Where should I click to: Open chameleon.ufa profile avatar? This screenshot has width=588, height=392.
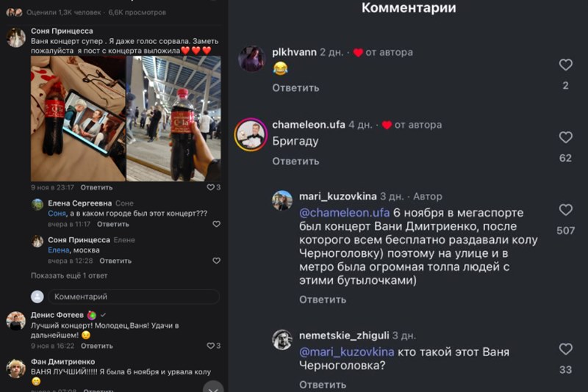[x=251, y=135]
